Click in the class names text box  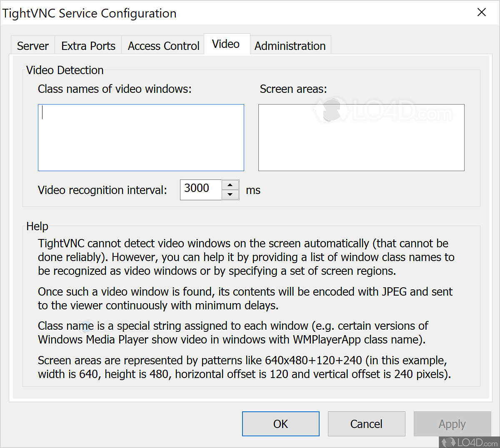pos(141,137)
